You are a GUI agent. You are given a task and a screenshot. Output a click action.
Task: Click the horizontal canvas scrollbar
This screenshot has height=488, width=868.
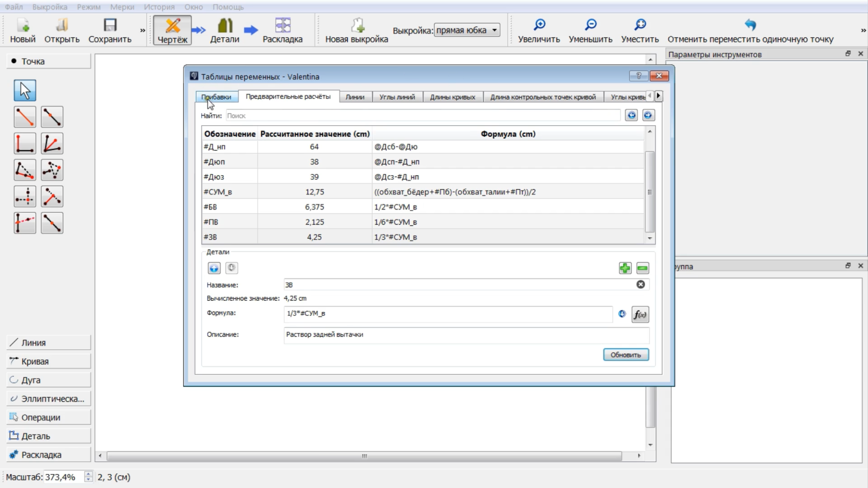pyautogui.click(x=364, y=456)
